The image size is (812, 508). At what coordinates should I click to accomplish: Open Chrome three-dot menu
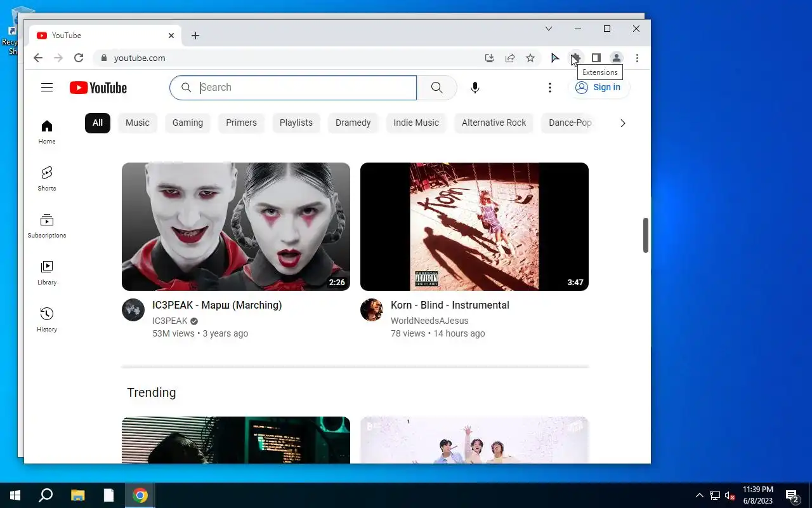(637, 58)
